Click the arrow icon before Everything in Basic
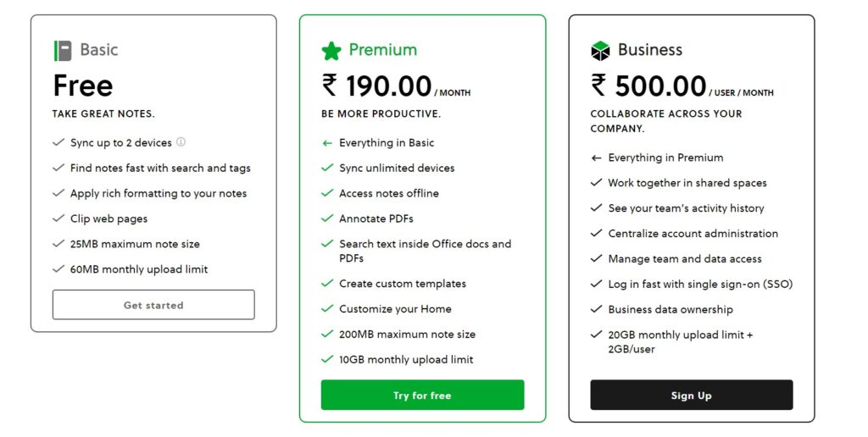Image resolution: width=868 pixels, height=437 pixels. point(327,143)
